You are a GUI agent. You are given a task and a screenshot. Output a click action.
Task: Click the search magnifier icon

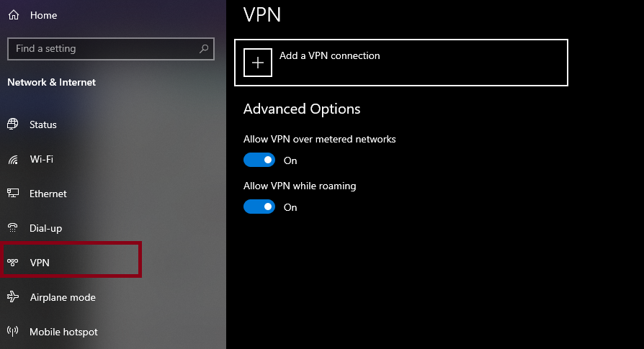pos(204,49)
